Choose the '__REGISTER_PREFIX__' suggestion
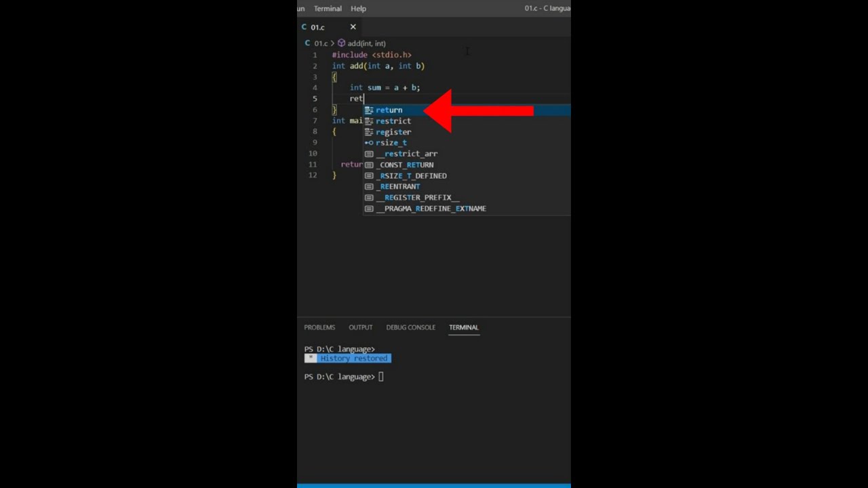This screenshot has height=488, width=868. pyautogui.click(x=467, y=197)
